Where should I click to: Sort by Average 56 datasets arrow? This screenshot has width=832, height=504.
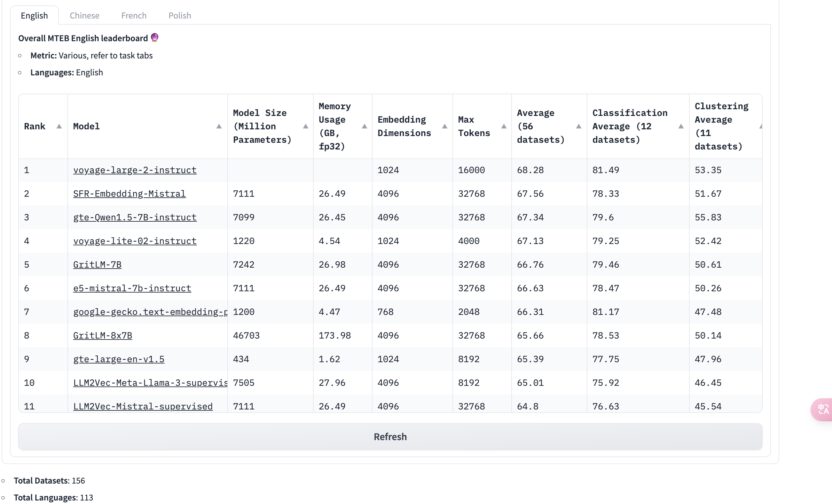tap(579, 126)
